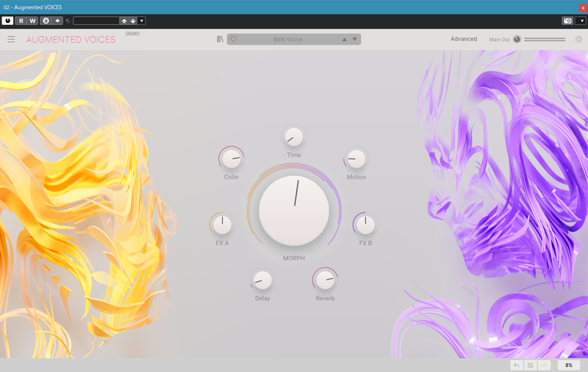Open the hamburger main menu
The width and height of the screenshot is (588, 372).
click(11, 40)
